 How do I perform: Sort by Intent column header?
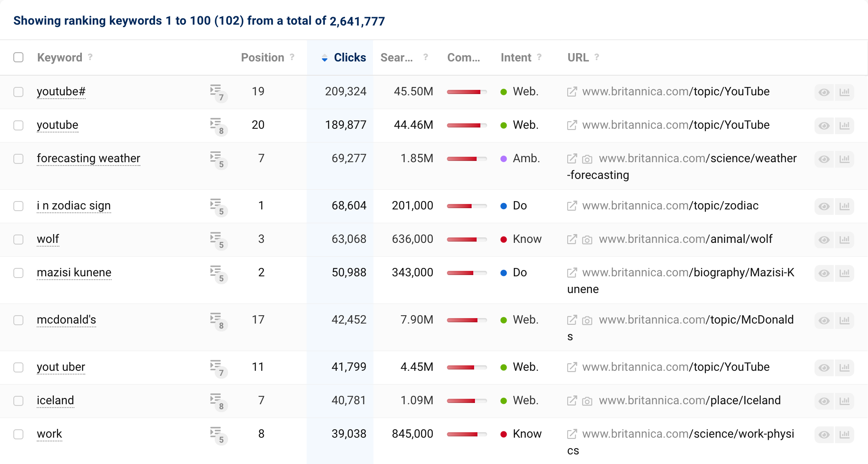[x=516, y=58]
